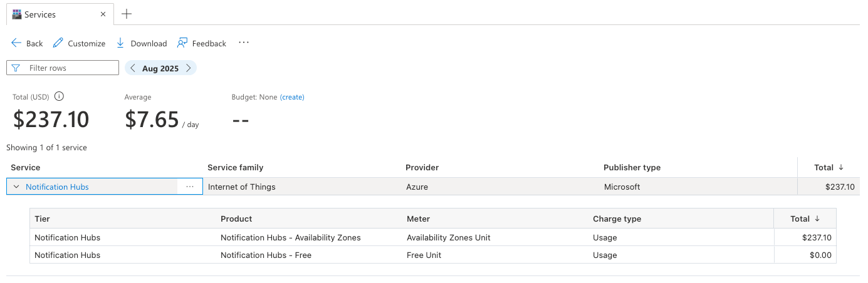868x283 pixels.
Task: Go to previous month before Aug 2025
Action: tap(133, 68)
